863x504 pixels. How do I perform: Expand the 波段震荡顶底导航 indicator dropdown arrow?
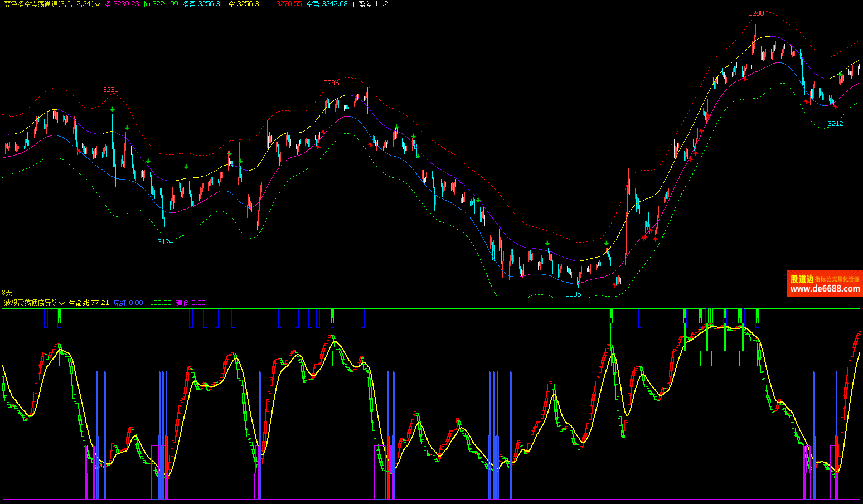click(x=62, y=303)
